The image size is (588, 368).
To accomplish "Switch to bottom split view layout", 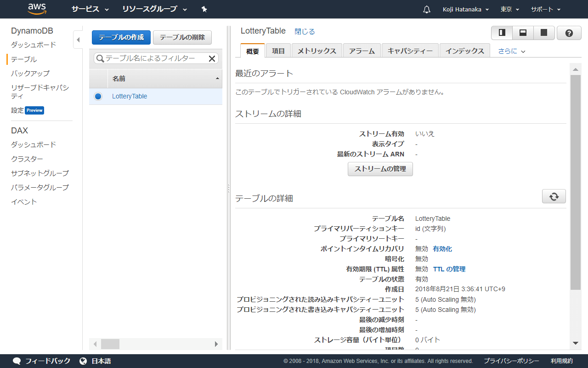I will 523,33.
